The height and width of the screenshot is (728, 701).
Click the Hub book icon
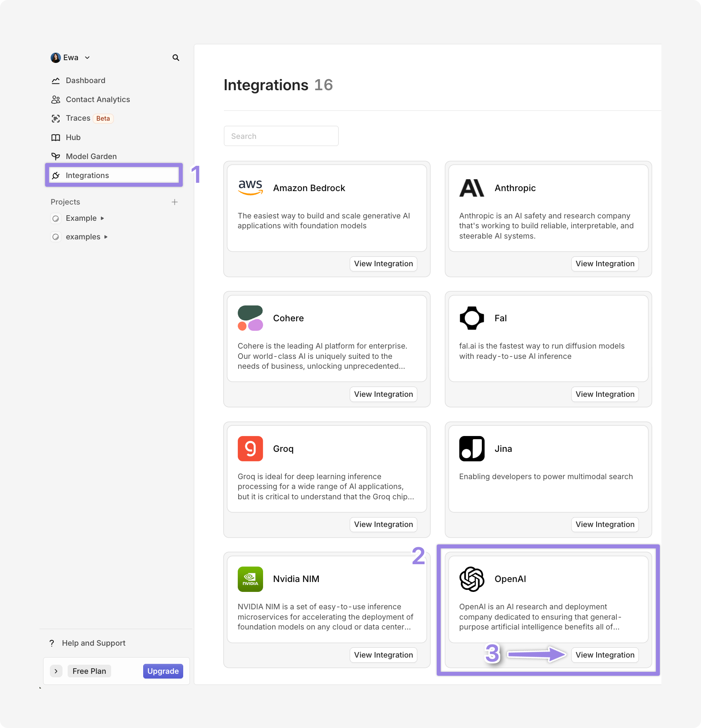[56, 138]
